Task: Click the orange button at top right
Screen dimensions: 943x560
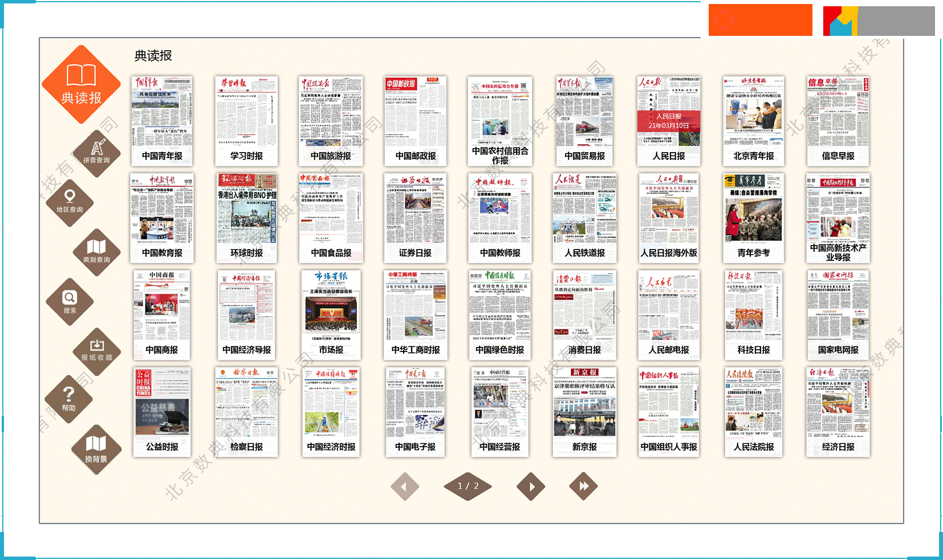Action: [760, 20]
